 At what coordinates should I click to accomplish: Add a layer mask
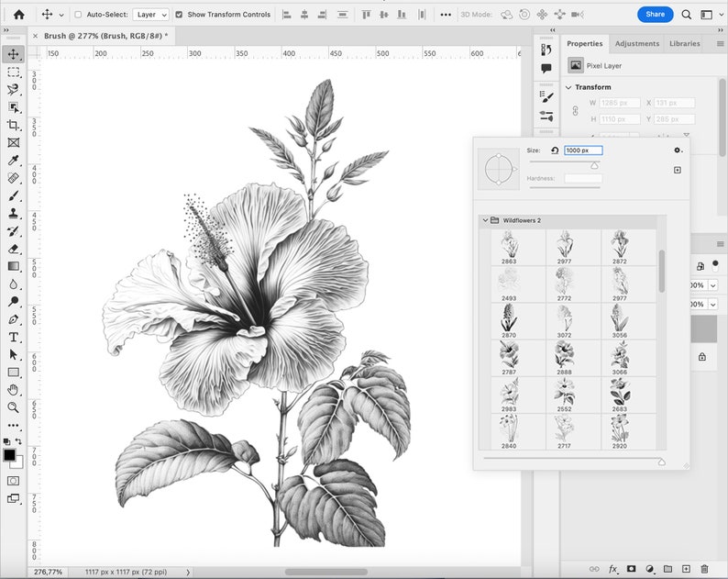(632, 569)
